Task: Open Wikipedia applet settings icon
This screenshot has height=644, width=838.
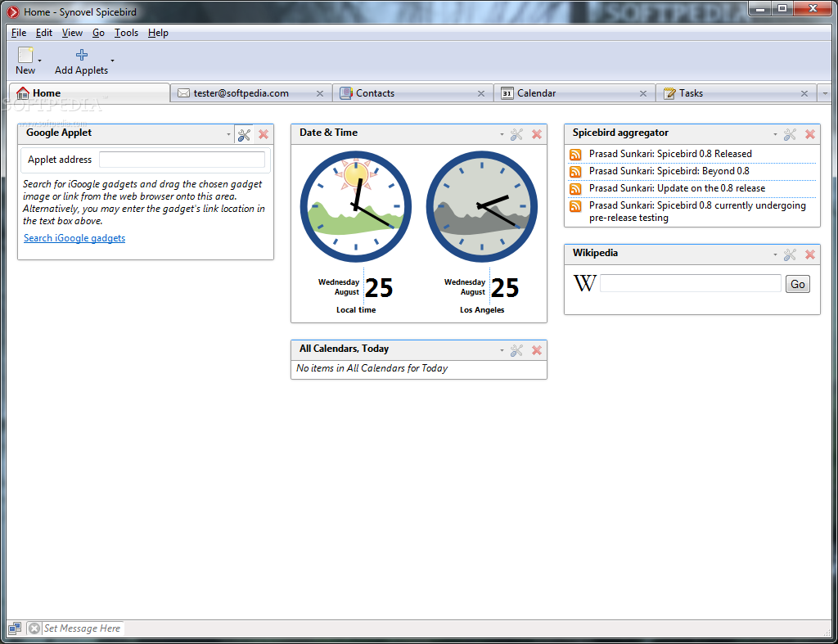Action: (x=790, y=254)
